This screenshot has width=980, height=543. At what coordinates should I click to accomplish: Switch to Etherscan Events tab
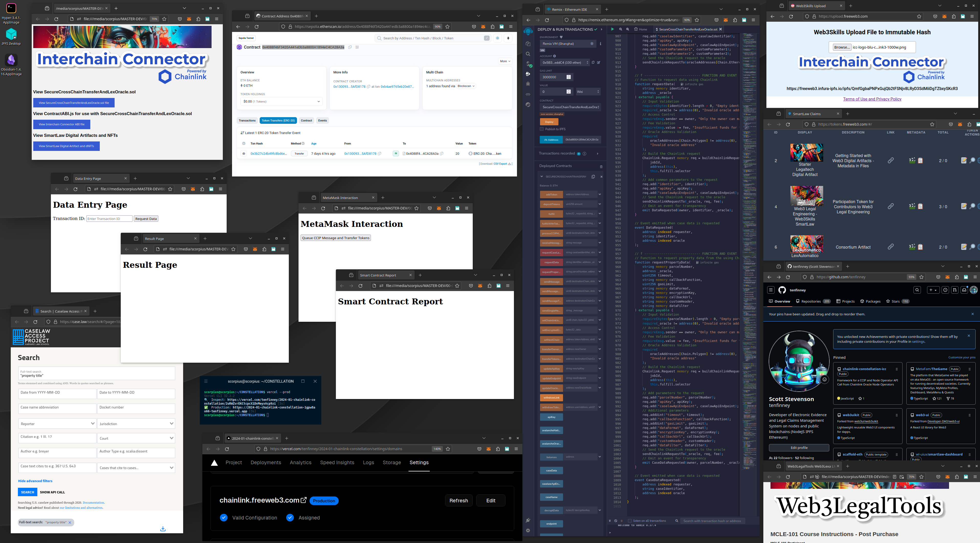(x=322, y=120)
